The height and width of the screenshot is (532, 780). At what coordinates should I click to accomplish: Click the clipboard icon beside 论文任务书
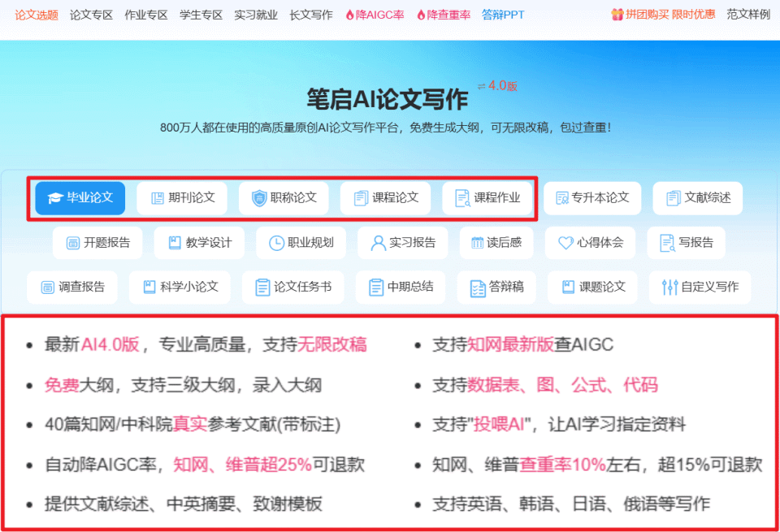tap(262, 288)
